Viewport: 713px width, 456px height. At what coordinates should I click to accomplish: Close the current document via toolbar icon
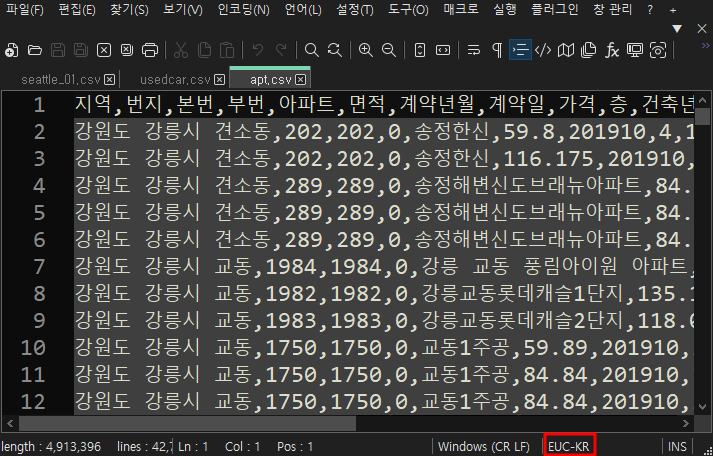pyautogui.click(x=104, y=50)
